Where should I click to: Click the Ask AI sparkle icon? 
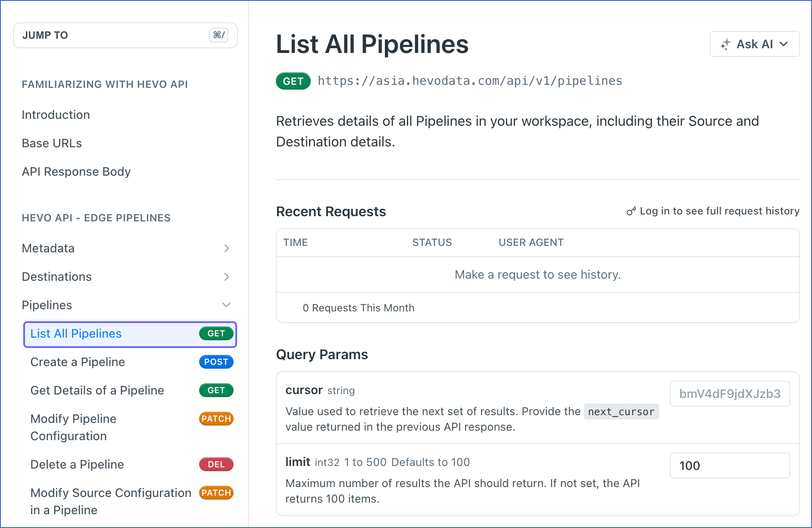(x=725, y=44)
